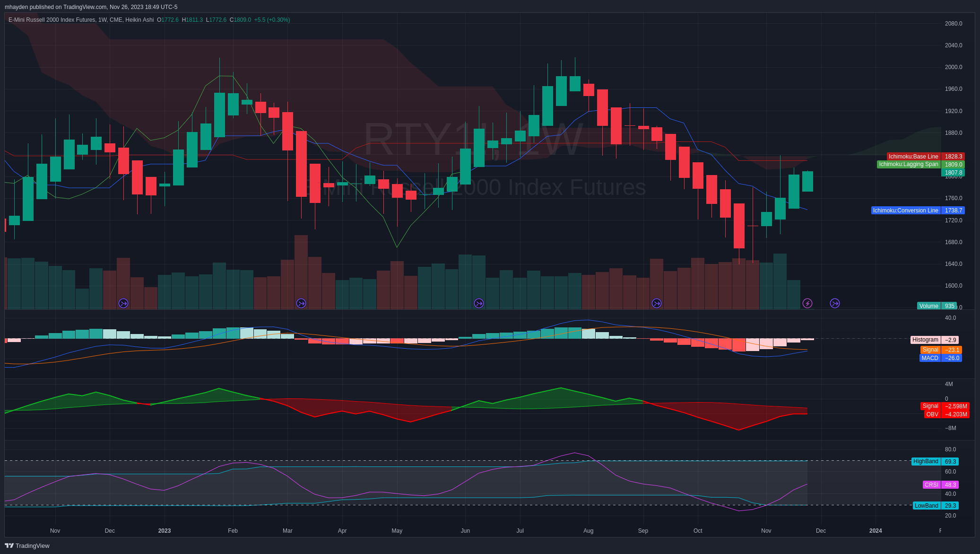Viewport: 980px width, 554px height.
Task: Click the -8M OBV pane axis label
Action: [x=950, y=428]
